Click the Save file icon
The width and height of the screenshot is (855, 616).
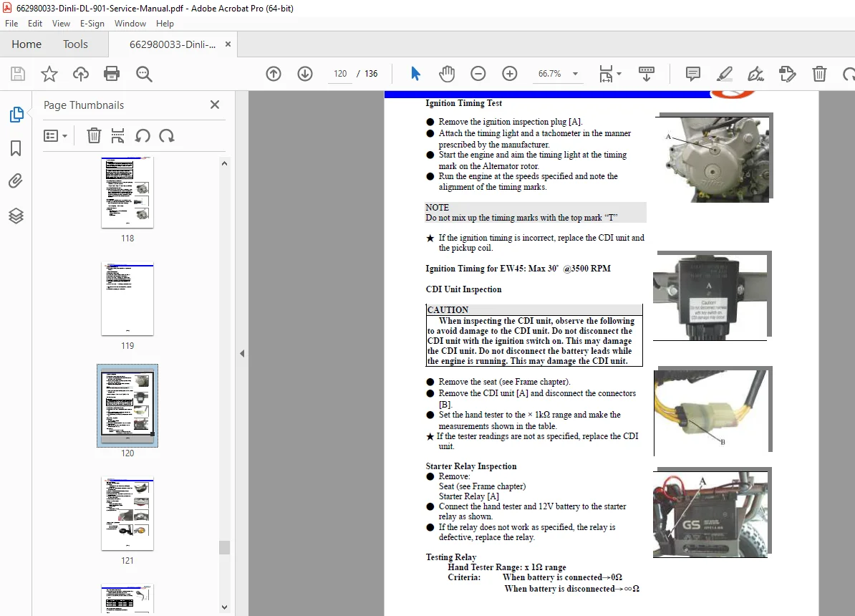click(x=18, y=74)
